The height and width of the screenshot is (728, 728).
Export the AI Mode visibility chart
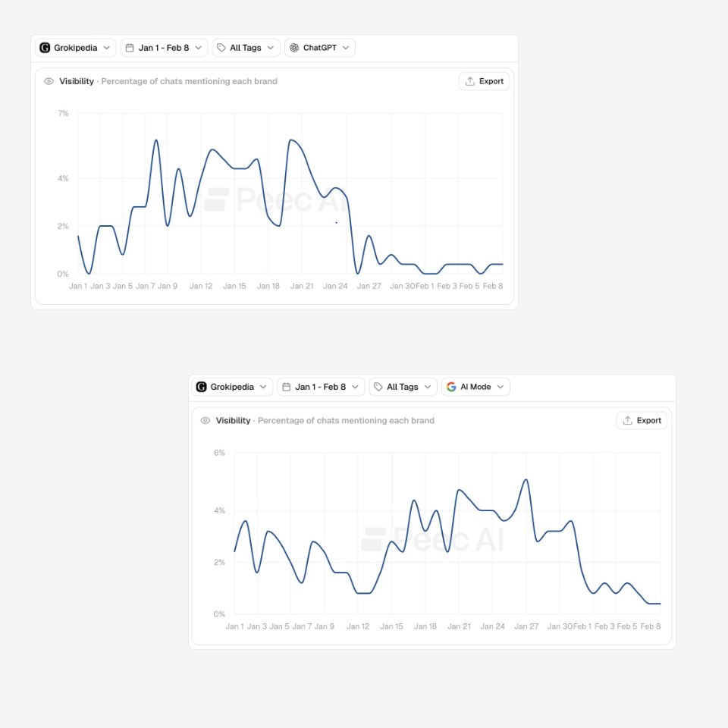click(x=642, y=420)
